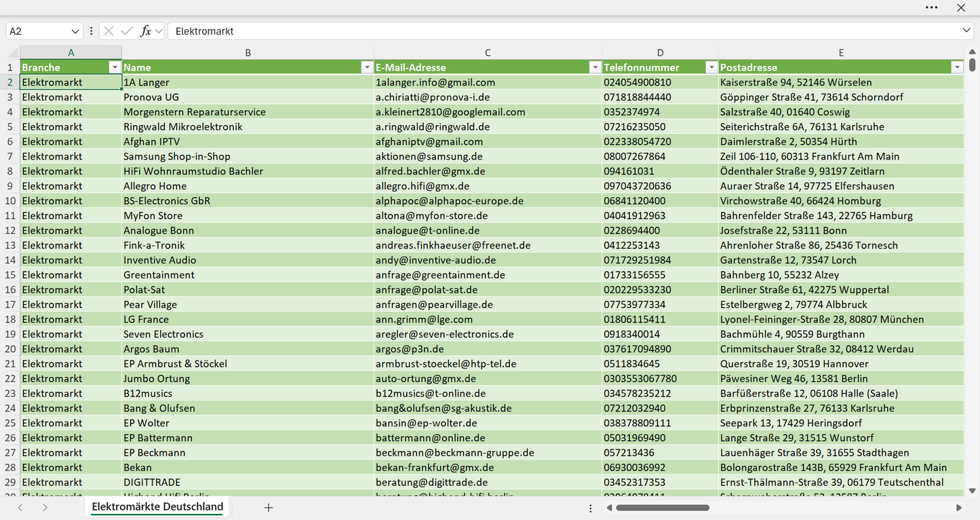
Task: Click the vertical scrollbar thumb
Action: pyautogui.click(x=973, y=66)
